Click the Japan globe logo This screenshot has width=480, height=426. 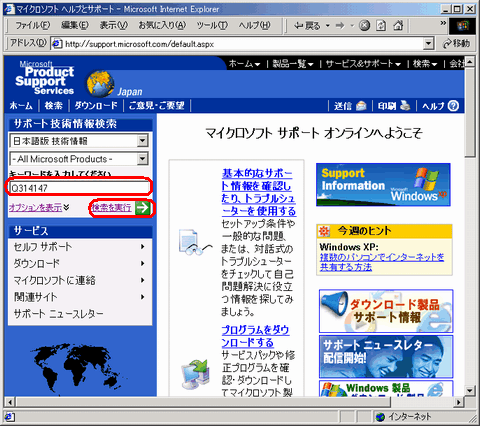pyautogui.click(x=100, y=83)
